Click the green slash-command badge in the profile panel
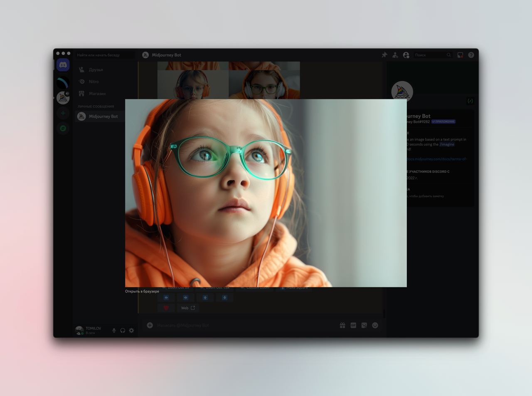The height and width of the screenshot is (396, 532). click(470, 101)
